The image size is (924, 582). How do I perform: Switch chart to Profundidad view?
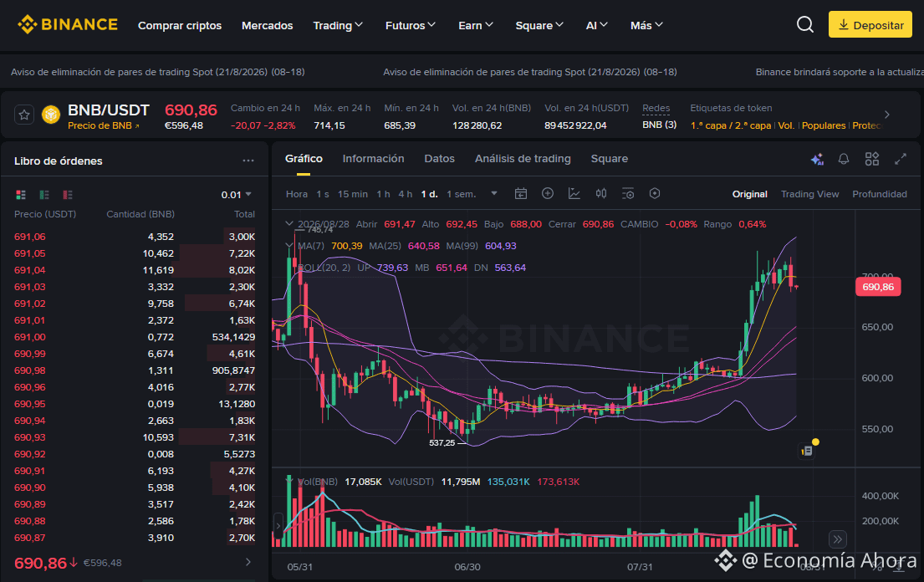(879, 194)
